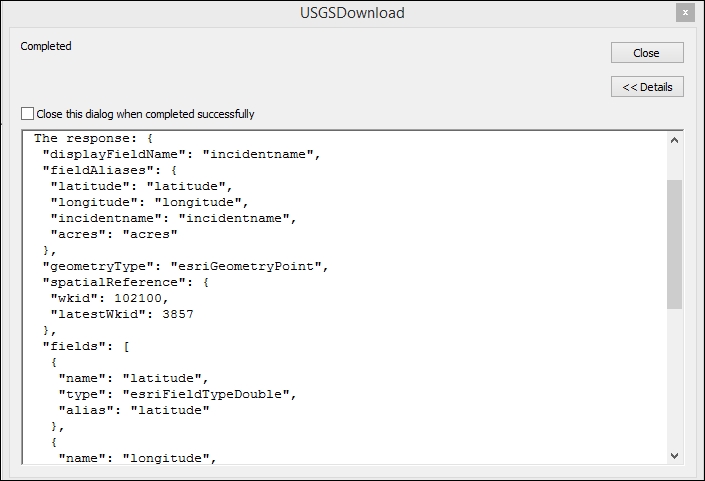Collapse the dialog with << Details
Screen dimensions: 705x481
647,87
